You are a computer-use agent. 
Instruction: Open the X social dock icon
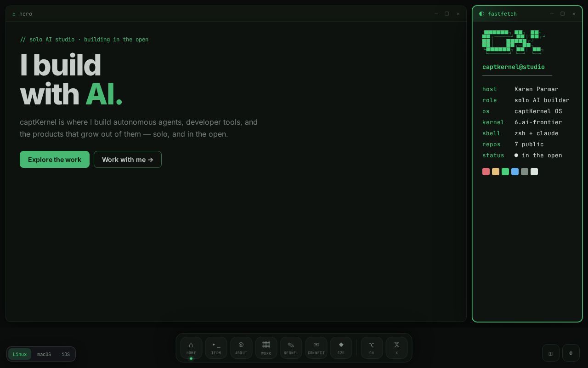coord(396,348)
